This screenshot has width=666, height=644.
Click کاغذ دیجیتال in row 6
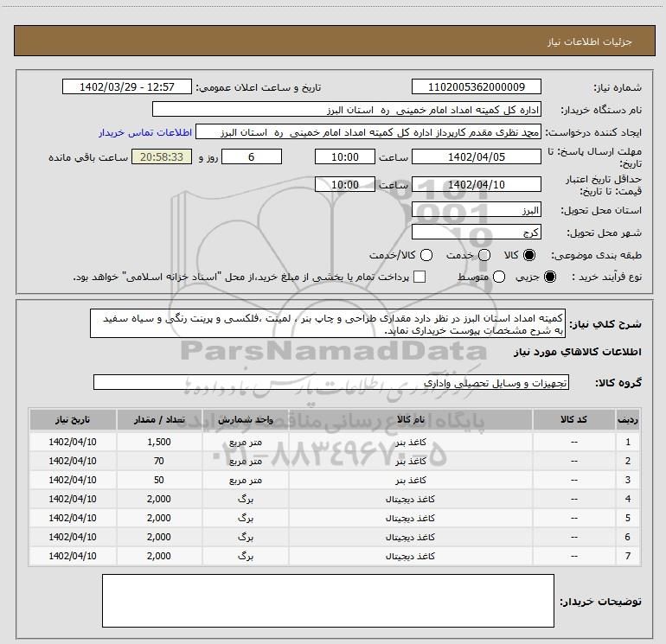(x=410, y=537)
